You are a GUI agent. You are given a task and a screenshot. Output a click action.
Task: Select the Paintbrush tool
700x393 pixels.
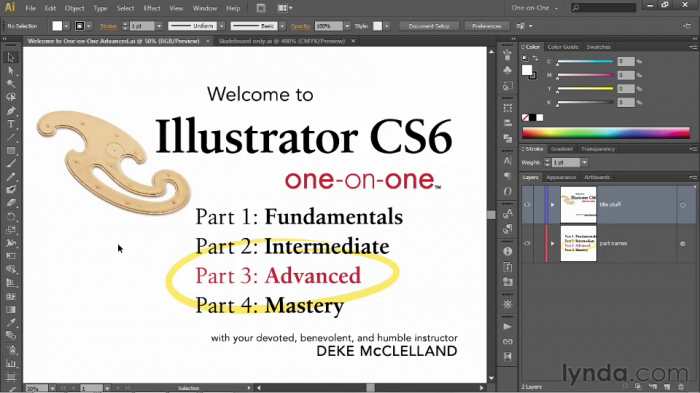pos(11,163)
